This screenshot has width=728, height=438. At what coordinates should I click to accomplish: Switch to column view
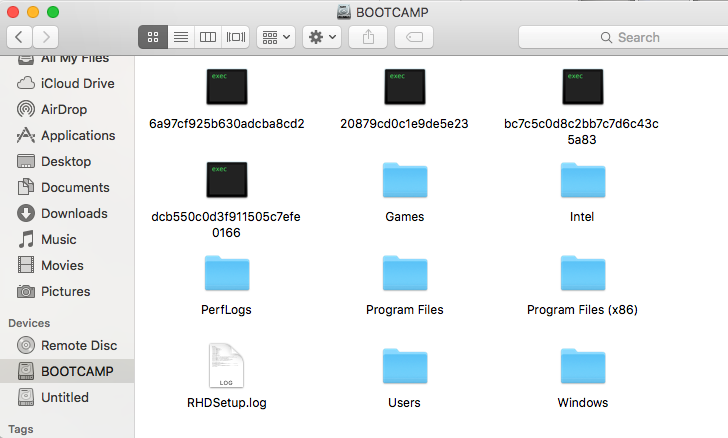coord(208,37)
